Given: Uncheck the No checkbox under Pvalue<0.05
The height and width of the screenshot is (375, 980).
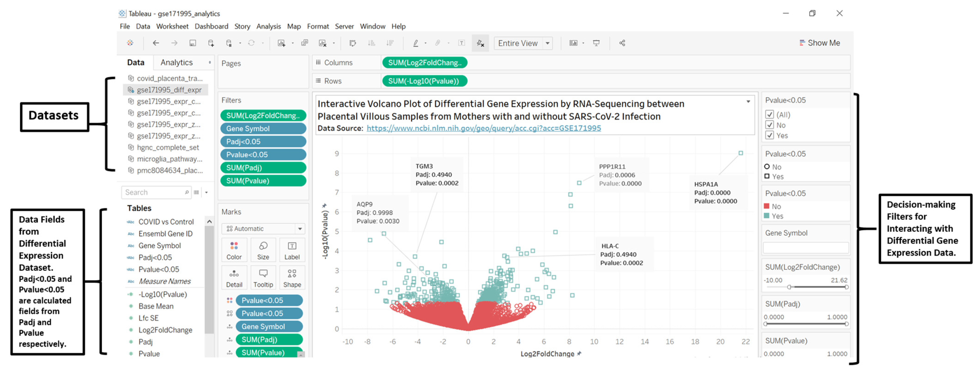Looking at the screenshot, I should (769, 125).
